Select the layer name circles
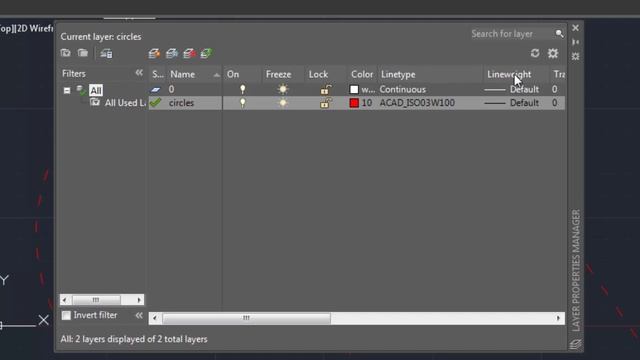This screenshot has width=640, height=360. pos(181,103)
